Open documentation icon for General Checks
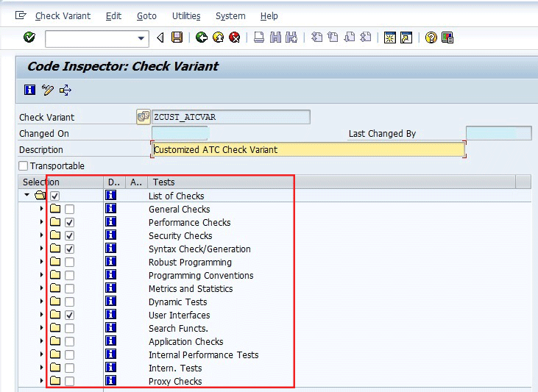This screenshot has height=392, width=538. pyautogui.click(x=111, y=209)
